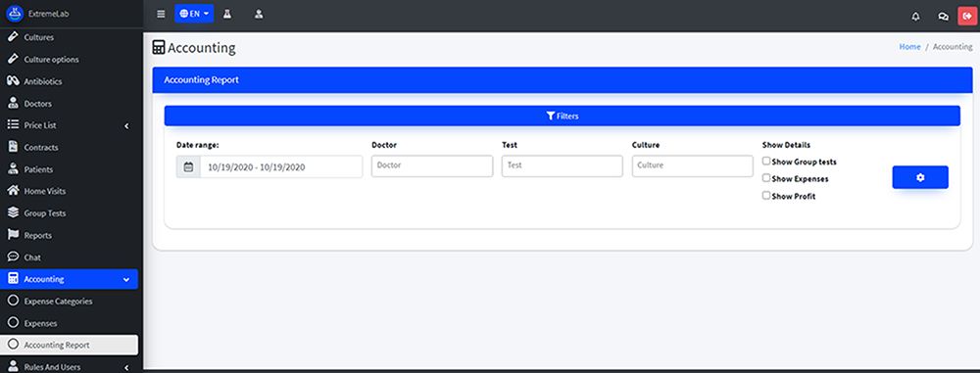
Task: Click the calendar icon beside the date range
Action: click(x=188, y=166)
